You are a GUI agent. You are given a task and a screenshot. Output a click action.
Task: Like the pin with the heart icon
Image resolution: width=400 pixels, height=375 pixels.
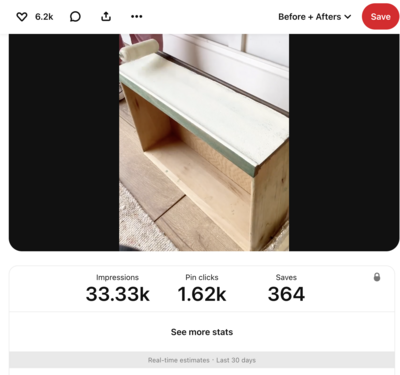pyautogui.click(x=22, y=17)
